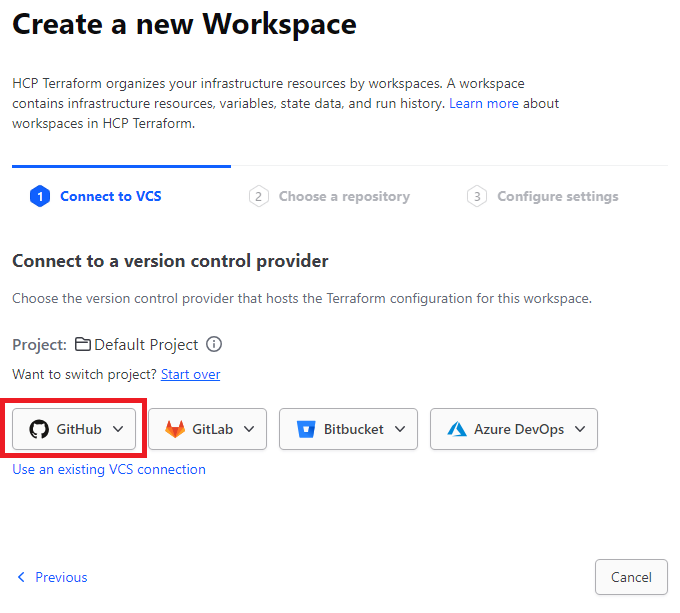Choose the GitHub provider label

pyautogui.click(x=79, y=429)
